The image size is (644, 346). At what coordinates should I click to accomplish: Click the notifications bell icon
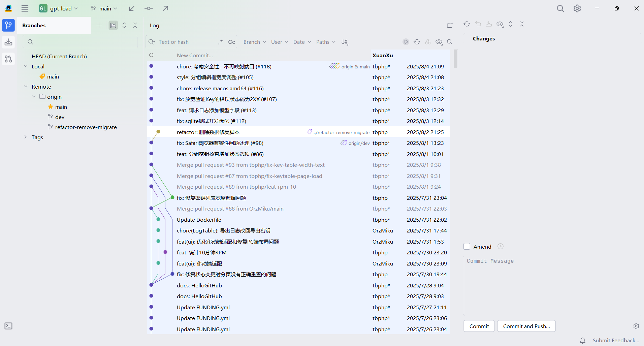pos(583,340)
